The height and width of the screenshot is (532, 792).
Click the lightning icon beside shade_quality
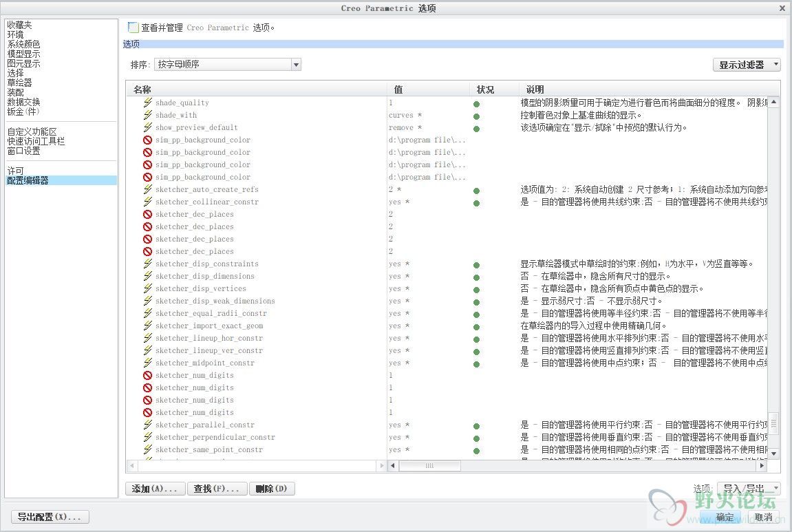pos(147,103)
